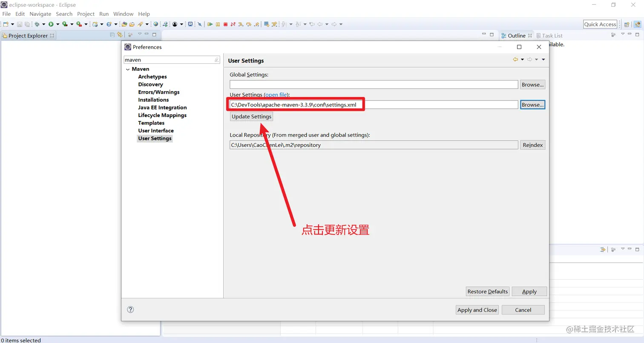Open the File menu

6,14
